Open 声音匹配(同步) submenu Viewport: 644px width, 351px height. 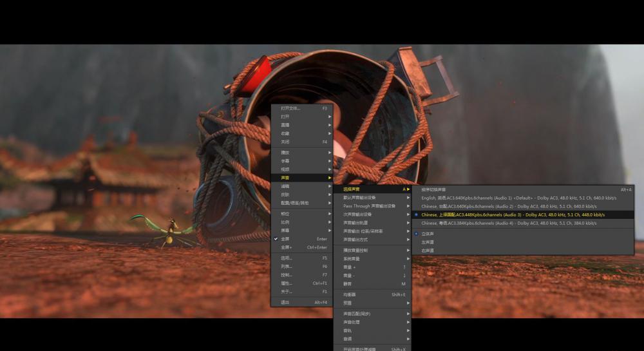pos(372,314)
